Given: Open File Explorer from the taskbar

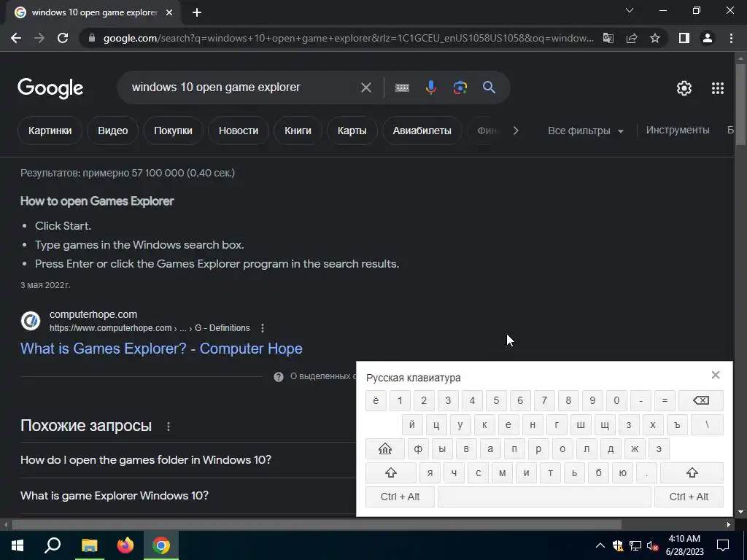Looking at the screenshot, I should [x=89, y=545].
